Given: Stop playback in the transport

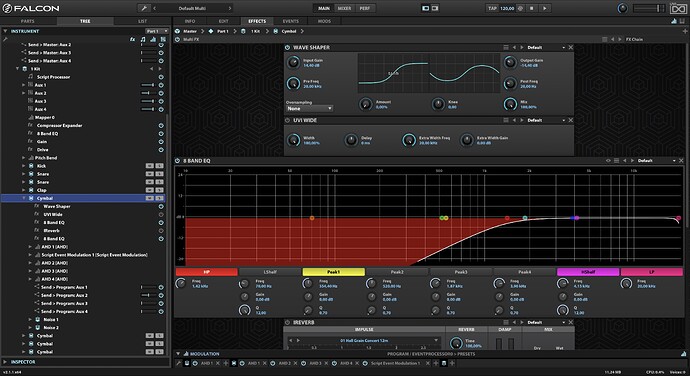Looking at the screenshot, I should [532, 8].
